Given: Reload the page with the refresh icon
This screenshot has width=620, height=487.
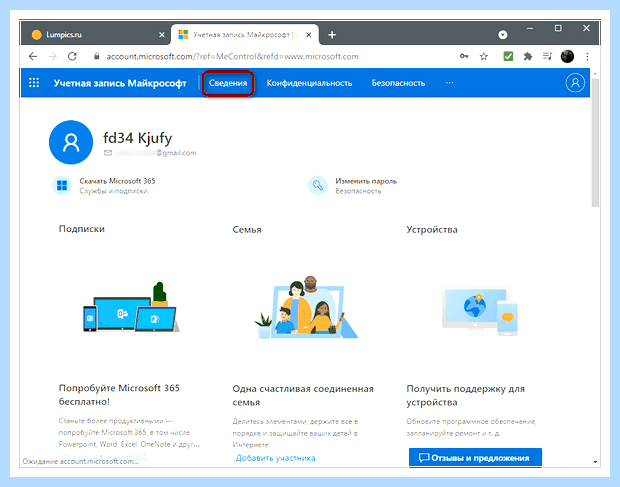Looking at the screenshot, I should pos(72,57).
